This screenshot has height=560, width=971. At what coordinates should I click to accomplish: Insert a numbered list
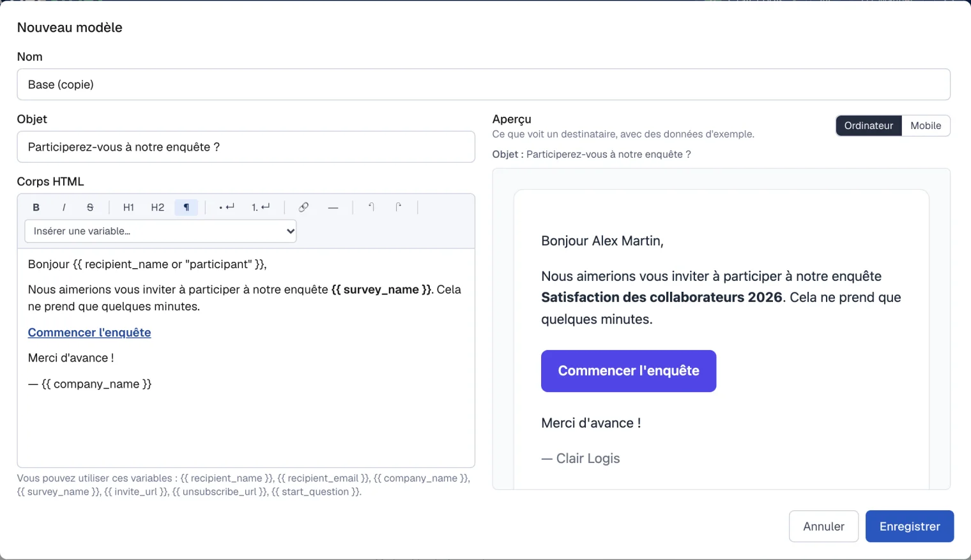(x=261, y=208)
